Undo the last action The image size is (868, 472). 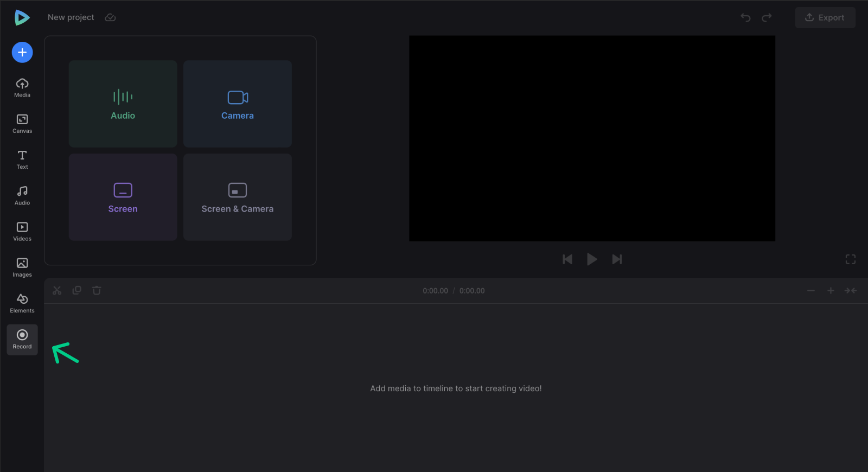(746, 17)
